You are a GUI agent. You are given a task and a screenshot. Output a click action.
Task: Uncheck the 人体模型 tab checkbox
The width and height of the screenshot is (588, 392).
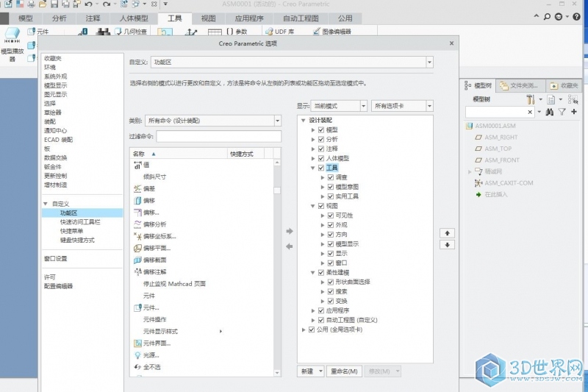pyautogui.click(x=321, y=158)
